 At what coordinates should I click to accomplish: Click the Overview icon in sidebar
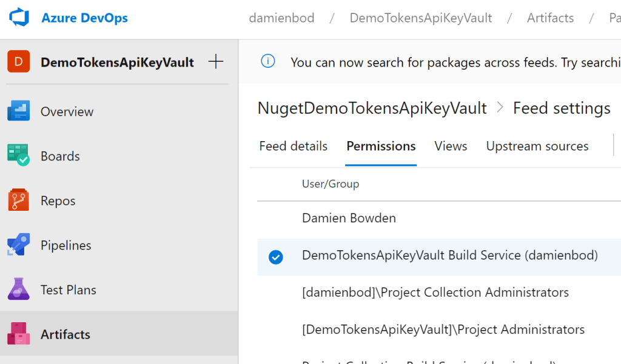tap(18, 111)
